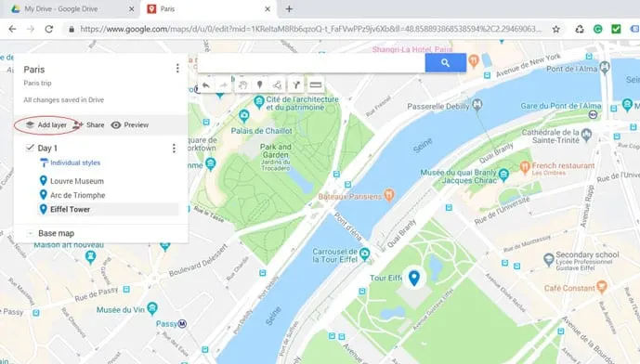
Task: Click the Paris map title
Action: (34, 70)
